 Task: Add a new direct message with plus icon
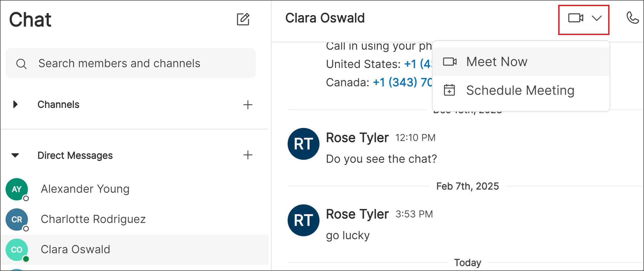pyautogui.click(x=248, y=155)
